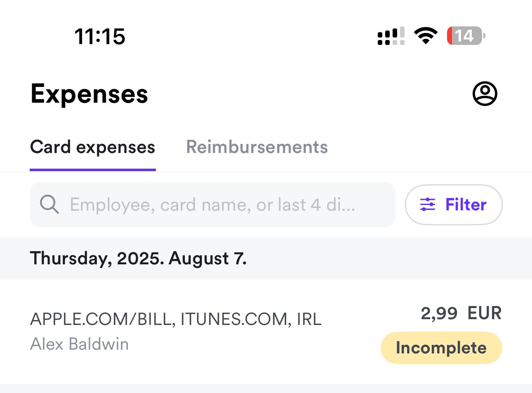Image resolution: width=532 pixels, height=393 pixels.
Task: Tap the Expenses page title
Action: click(89, 94)
